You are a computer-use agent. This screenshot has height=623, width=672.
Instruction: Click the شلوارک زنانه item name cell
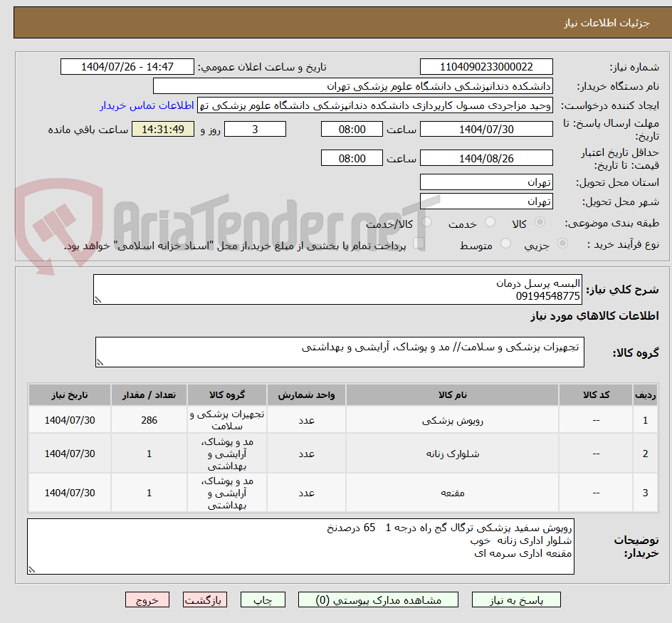pyautogui.click(x=452, y=454)
